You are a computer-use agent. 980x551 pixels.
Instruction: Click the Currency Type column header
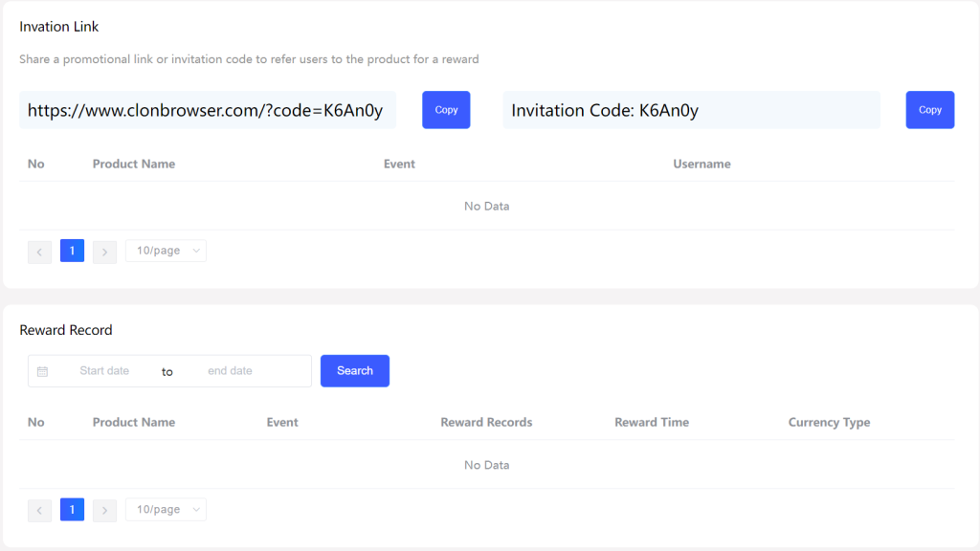[x=829, y=422]
